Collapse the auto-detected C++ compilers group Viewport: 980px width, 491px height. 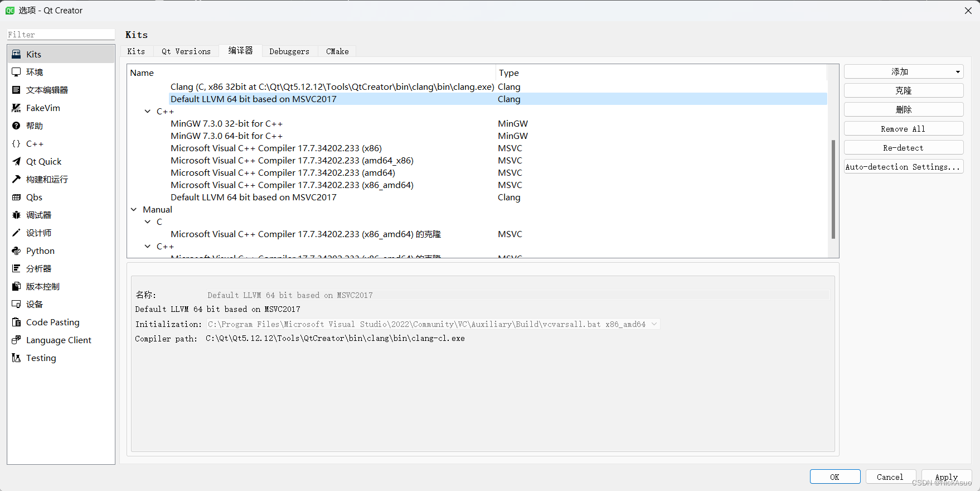[148, 111]
